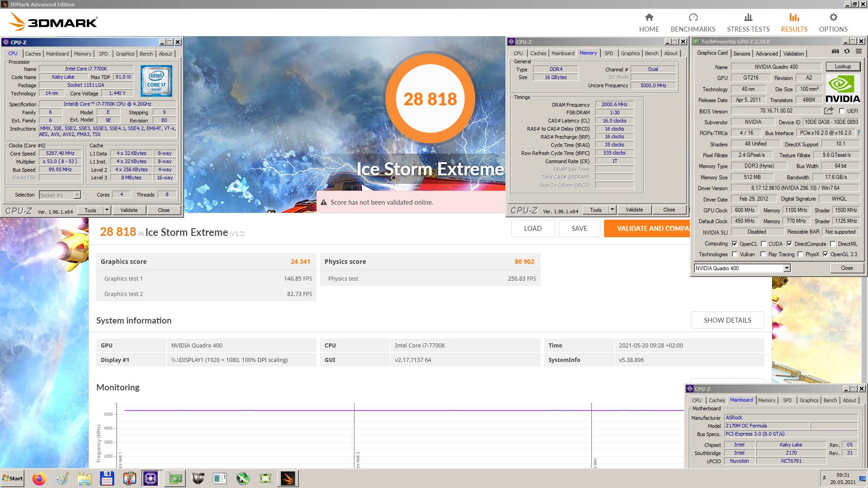Image resolution: width=868 pixels, height=488 pixels.
Task: Click the SAVE result button
Action: tap(579, 228)
